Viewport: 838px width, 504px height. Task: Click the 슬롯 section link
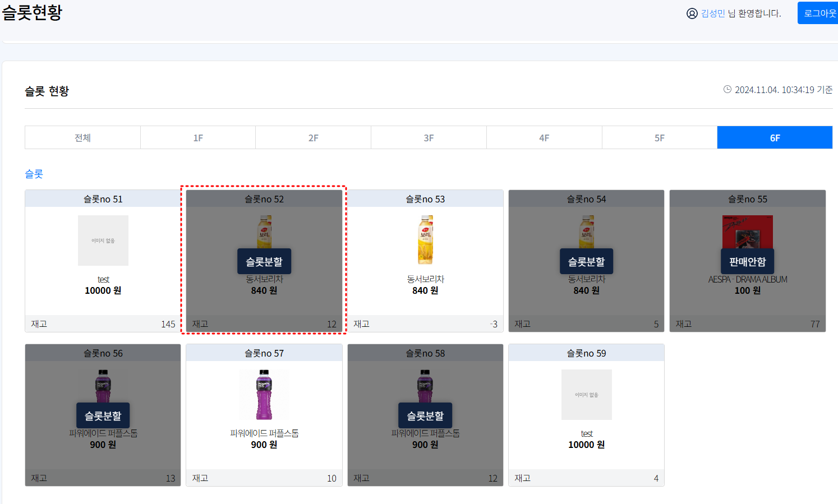point(35,174)
